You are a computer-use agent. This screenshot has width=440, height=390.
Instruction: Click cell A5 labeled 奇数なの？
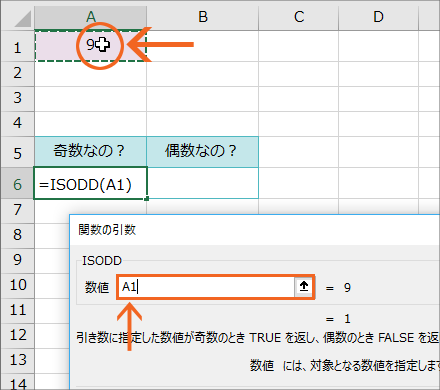90,152
